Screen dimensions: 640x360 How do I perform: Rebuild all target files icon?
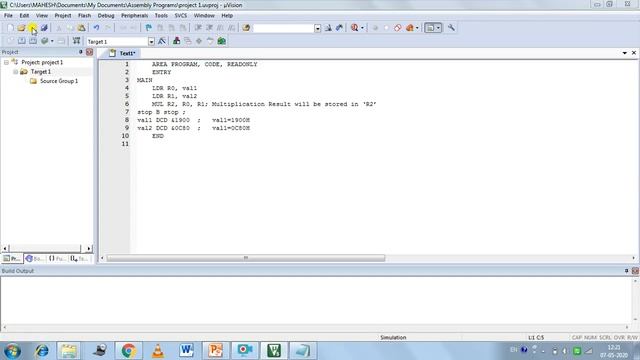pyautogui.click(x=33, y=41)
